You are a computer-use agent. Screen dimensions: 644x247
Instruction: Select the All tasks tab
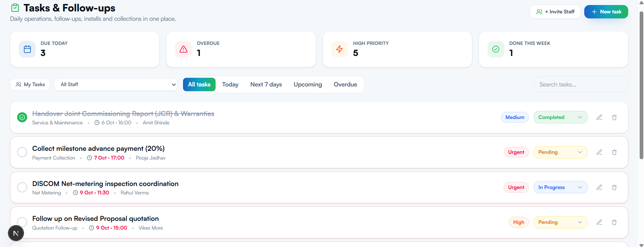(x=199, y=84)
